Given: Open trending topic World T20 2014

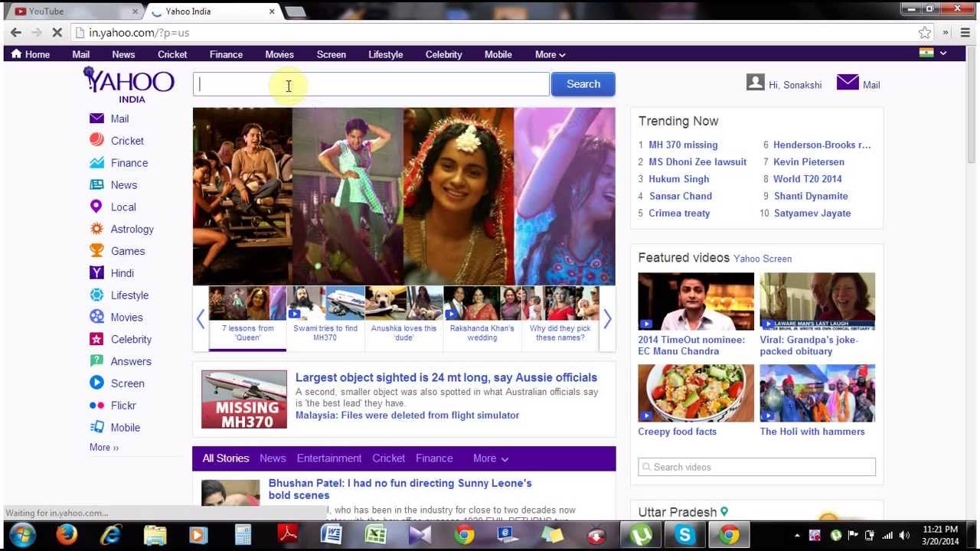Looking at the screenshot, I should coord(807,179).
